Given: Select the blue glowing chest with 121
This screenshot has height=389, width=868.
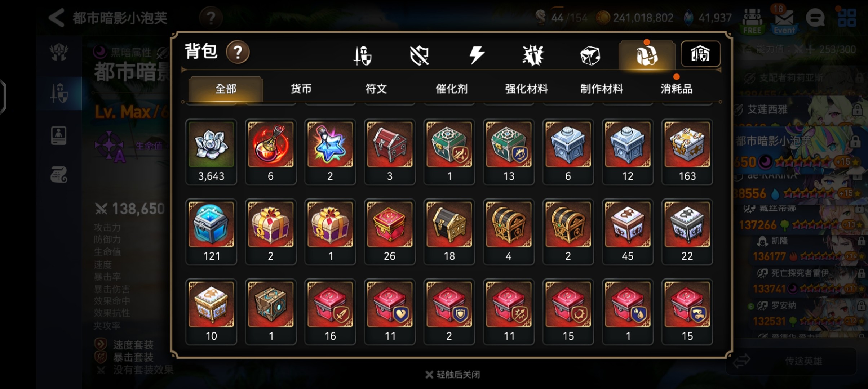Looking at the screenshot, I should coord(211,232).
